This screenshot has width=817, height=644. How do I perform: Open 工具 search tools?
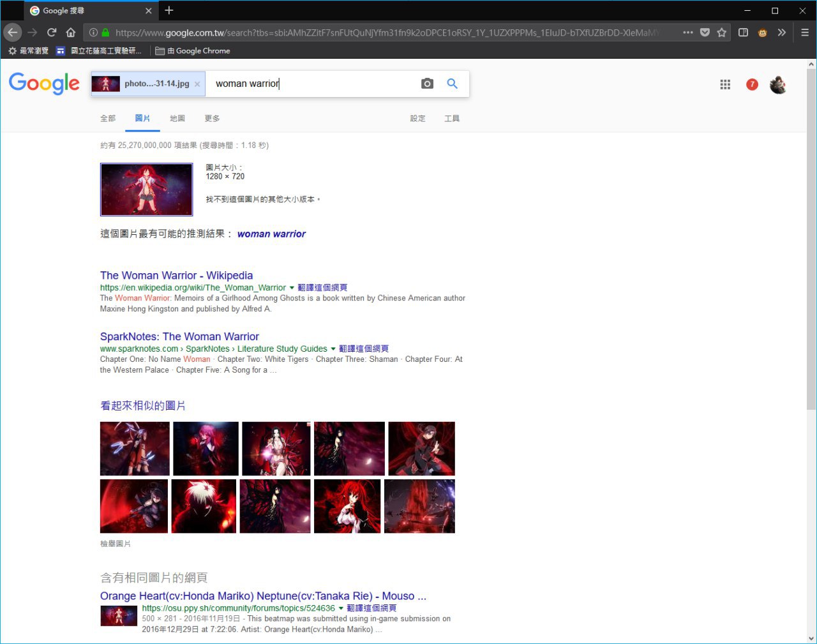(x=452, y=118)
